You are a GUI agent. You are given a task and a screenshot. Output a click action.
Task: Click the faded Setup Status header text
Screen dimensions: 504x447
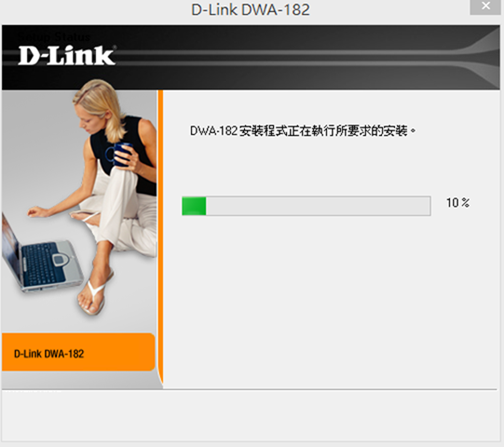tap(53, 37)
